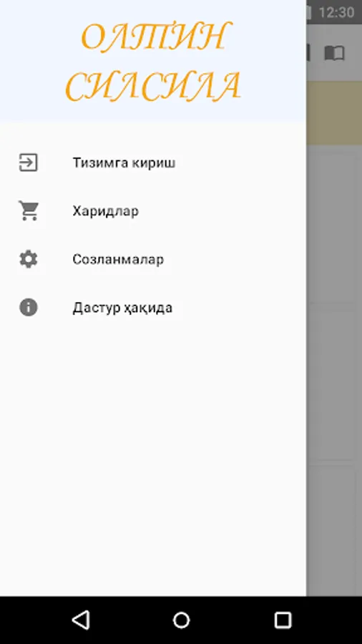Tap the Android back triangle button
The height and width of the screenshot is (644, 362).
coord(81,620)
